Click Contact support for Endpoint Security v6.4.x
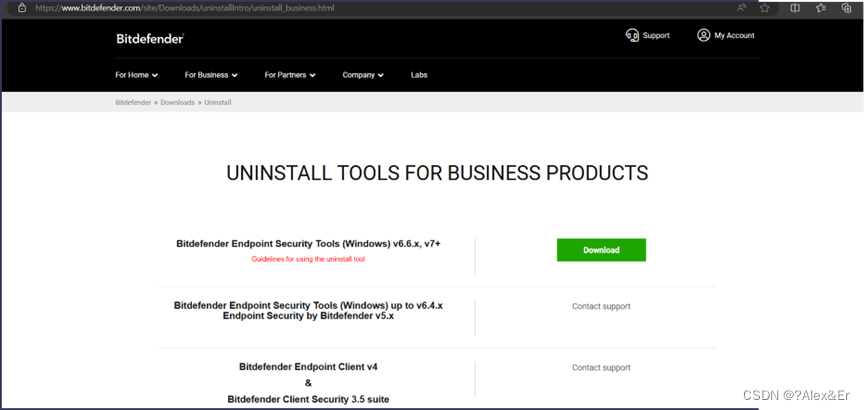 click(x=601, y=306)
